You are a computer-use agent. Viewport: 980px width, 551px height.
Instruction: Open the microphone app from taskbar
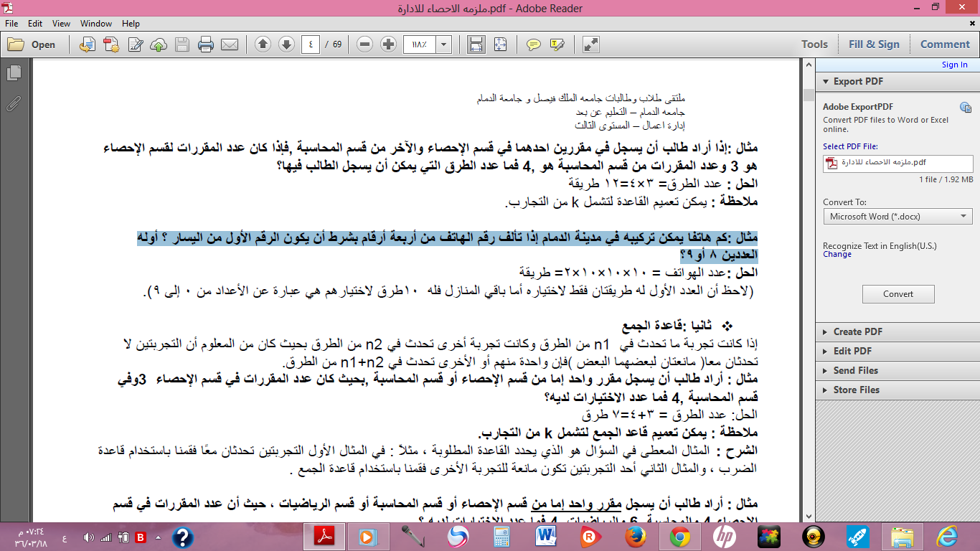[x=413, y=536]
